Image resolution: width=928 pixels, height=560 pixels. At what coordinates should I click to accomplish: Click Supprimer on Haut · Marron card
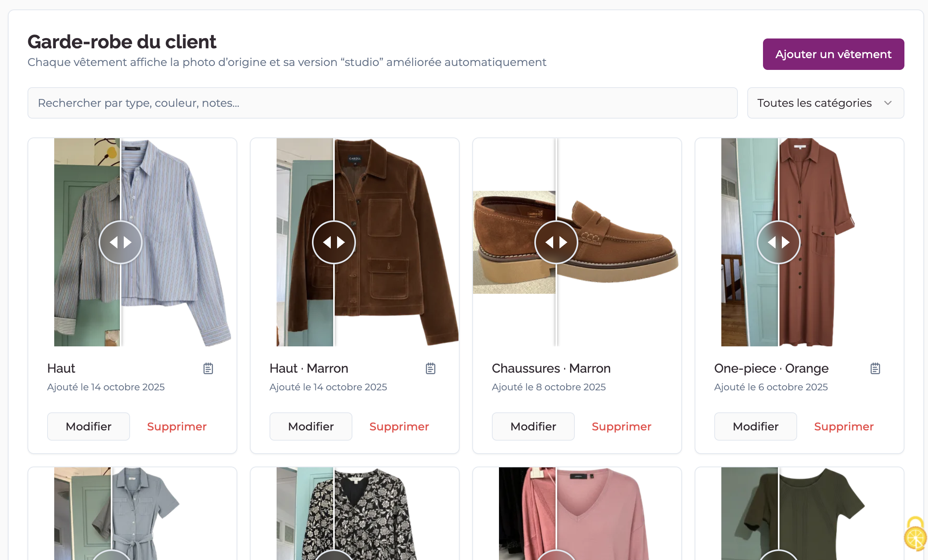coord(399,426)
